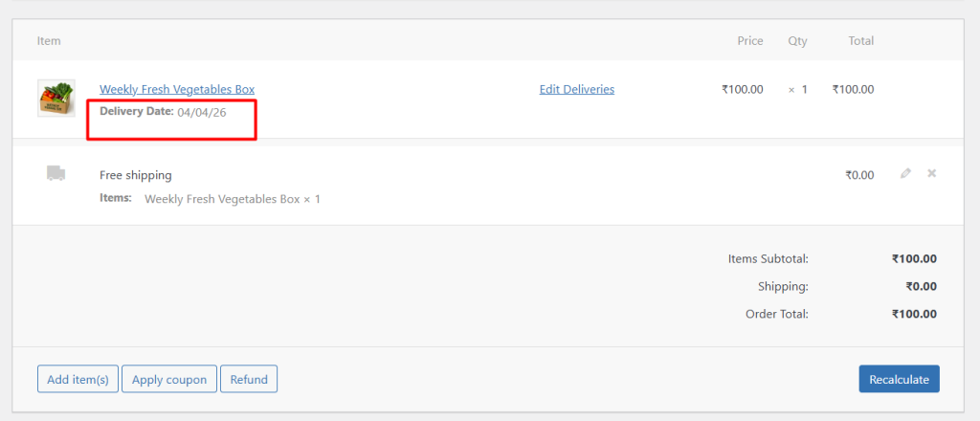
Task: Click the Delivery Date value 04/04/26
Action: pyautogui.click(x=202, y=112)
